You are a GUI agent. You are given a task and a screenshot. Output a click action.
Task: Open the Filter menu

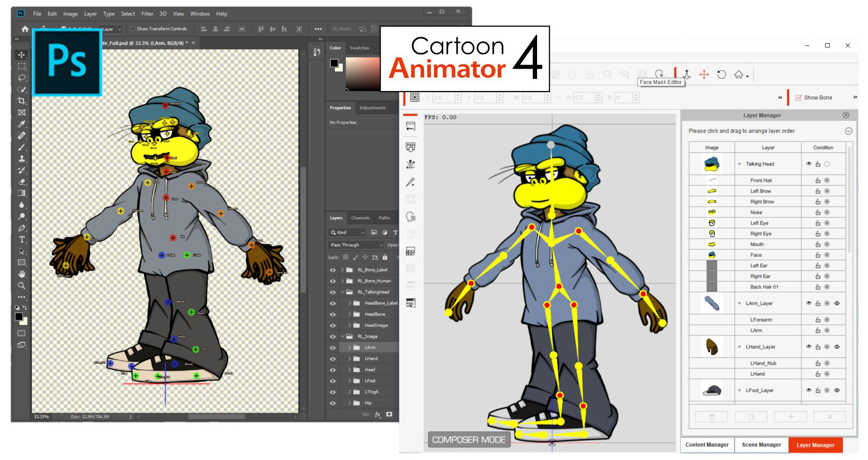(147, 14)
